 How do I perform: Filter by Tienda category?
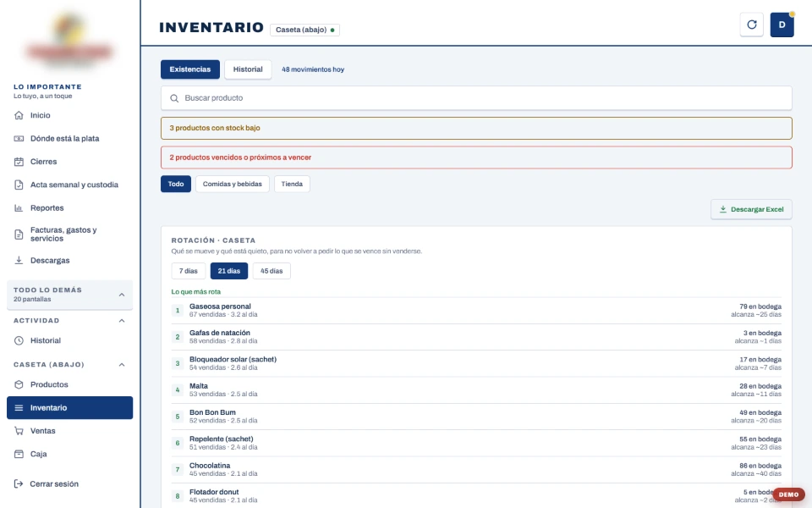tap(292, 184)
